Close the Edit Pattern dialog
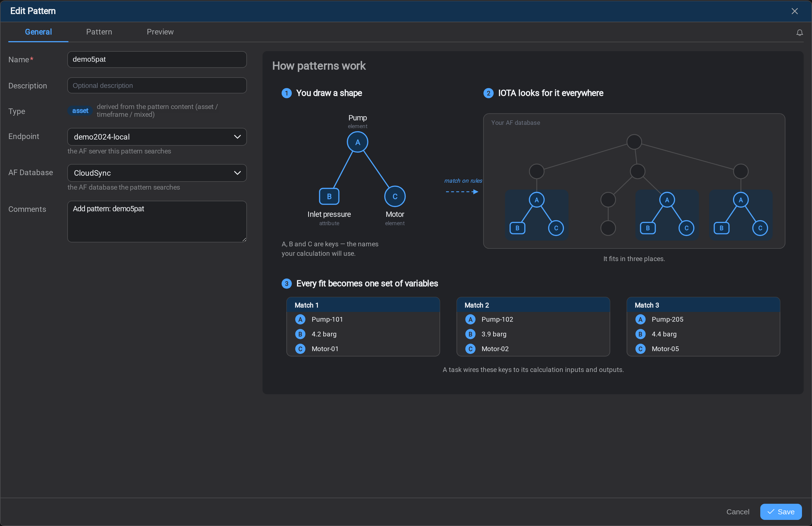 [794, 11]
